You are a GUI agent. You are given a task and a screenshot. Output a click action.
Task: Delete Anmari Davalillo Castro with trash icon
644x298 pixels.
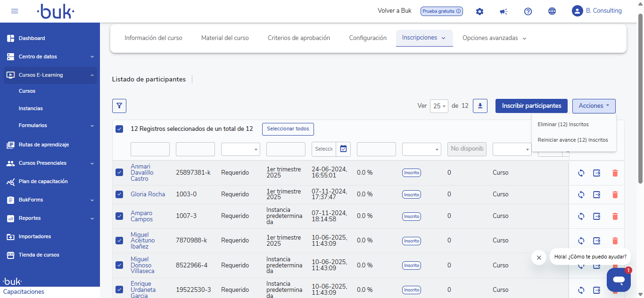tap(615, 173)
